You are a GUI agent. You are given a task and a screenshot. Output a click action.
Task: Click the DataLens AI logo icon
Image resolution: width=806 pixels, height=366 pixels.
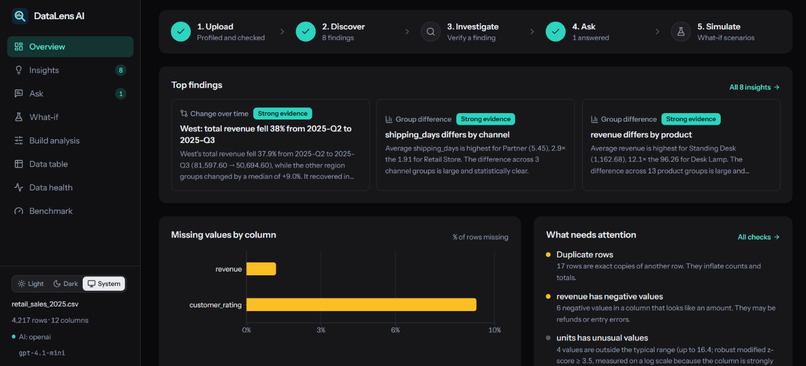click(20, 16)
